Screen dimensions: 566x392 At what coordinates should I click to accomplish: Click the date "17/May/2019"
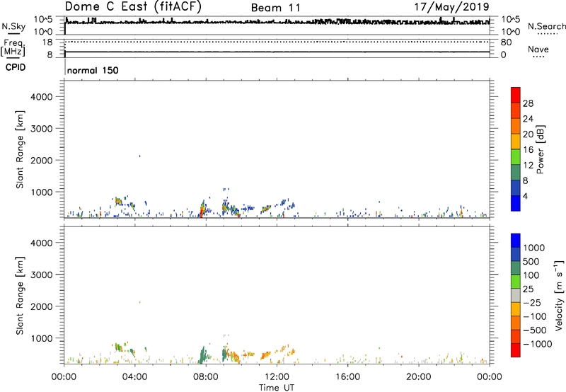point(451,6)
